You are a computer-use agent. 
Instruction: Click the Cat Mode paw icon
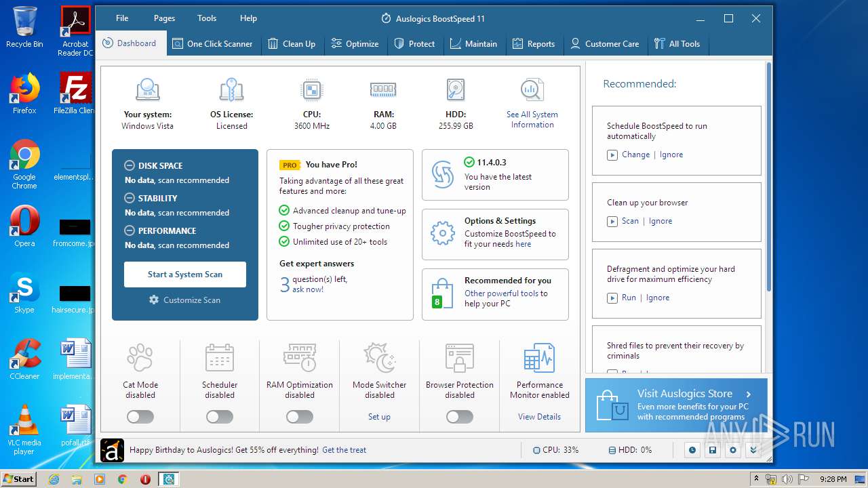(x=140, y=358)
